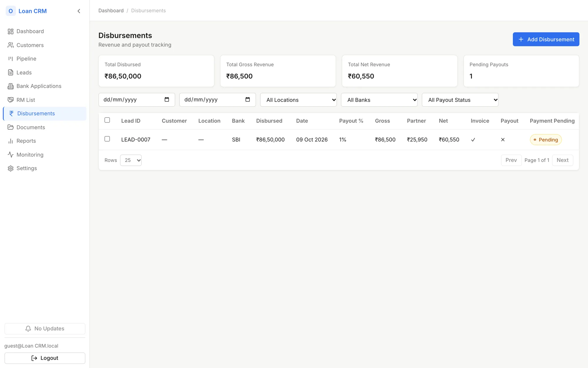Open the All Locations dropdown
Image resolution: width=588 pixels, height=368 pixels.
tap(298, 100)
